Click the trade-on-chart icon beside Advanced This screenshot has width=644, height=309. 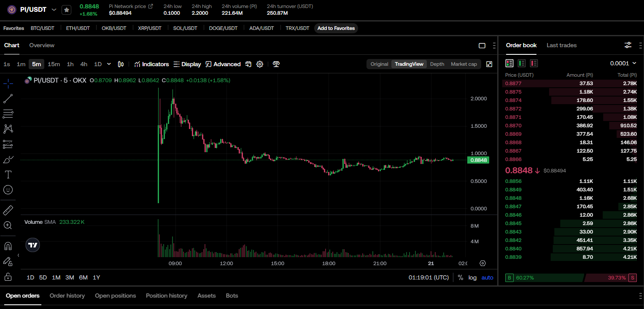point(248,64)
